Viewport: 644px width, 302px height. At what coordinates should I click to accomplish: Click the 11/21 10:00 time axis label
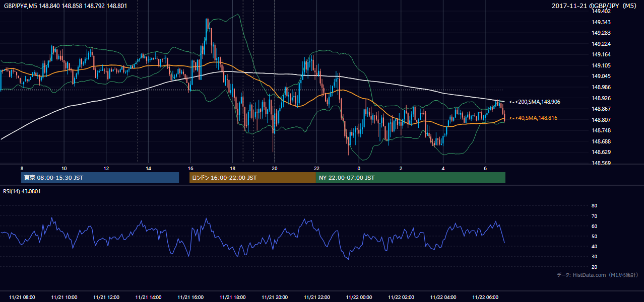point(64,297)
